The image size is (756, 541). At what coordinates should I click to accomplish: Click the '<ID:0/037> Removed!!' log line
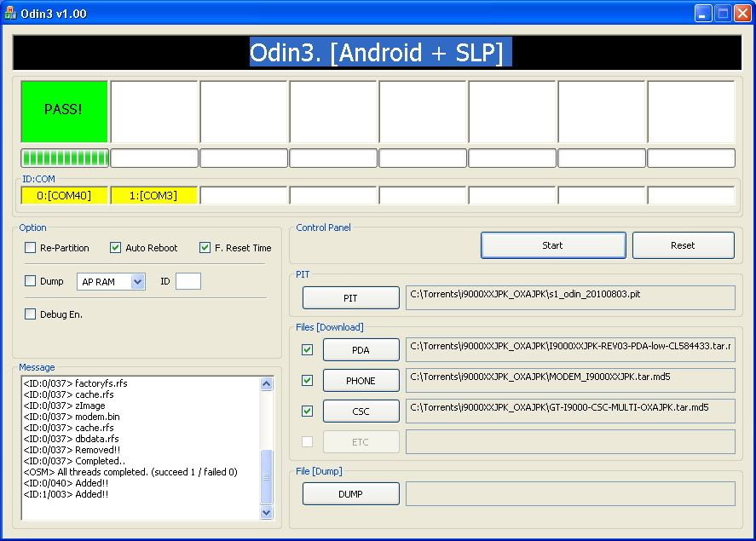point(72,450)
